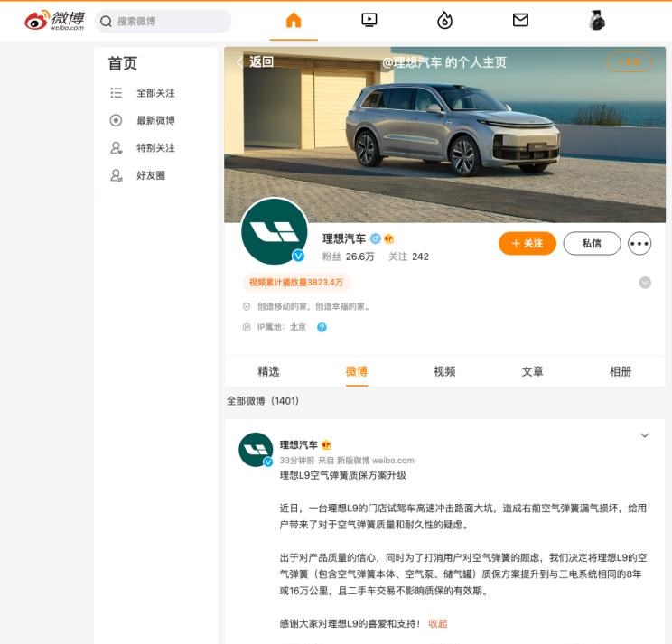672x644 pixels.
Task: Click the 33分钟前 post timestamp
Action: (x=296, y=461)
